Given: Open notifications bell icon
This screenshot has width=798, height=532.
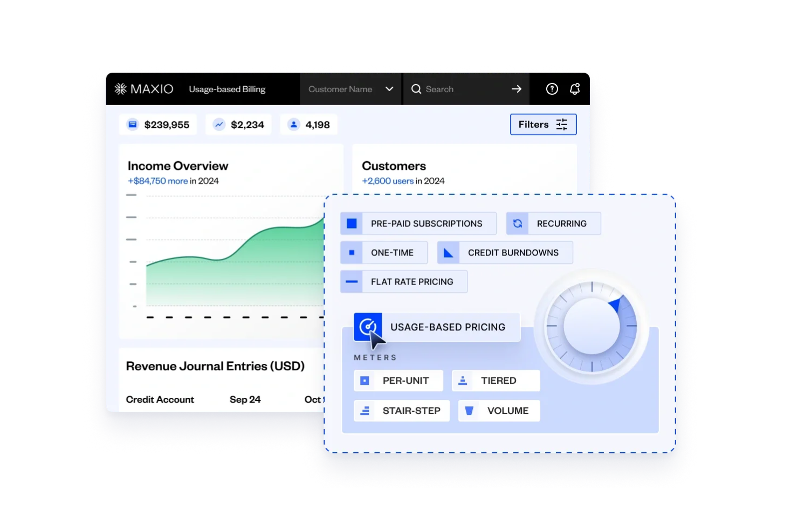Looking at the screenshot, I should 575,89.
